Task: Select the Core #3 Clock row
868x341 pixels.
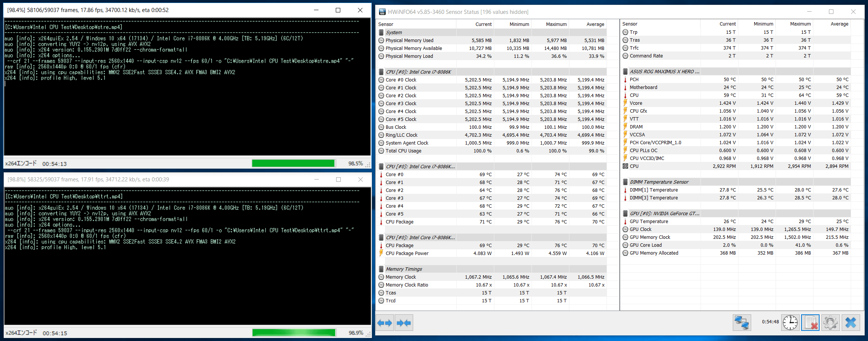Action: (x=492, y=103)
